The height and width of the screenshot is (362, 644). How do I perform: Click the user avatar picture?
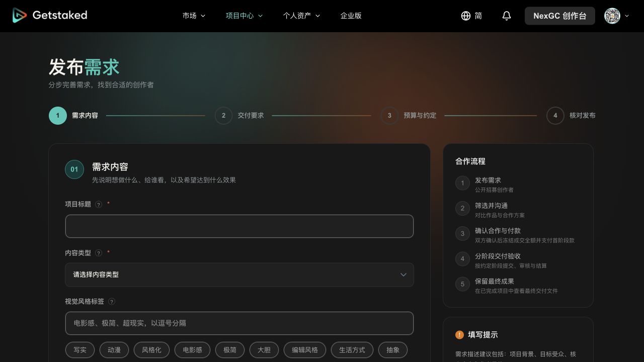pos(612,16)
